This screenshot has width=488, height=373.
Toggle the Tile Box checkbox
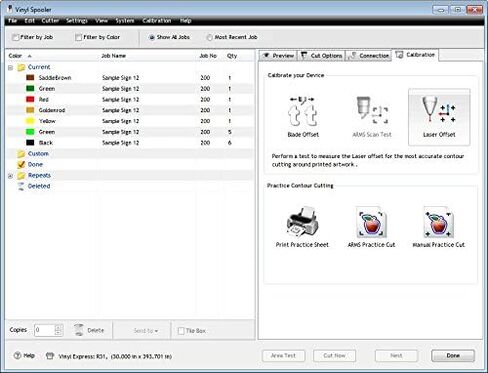[181, 331]
